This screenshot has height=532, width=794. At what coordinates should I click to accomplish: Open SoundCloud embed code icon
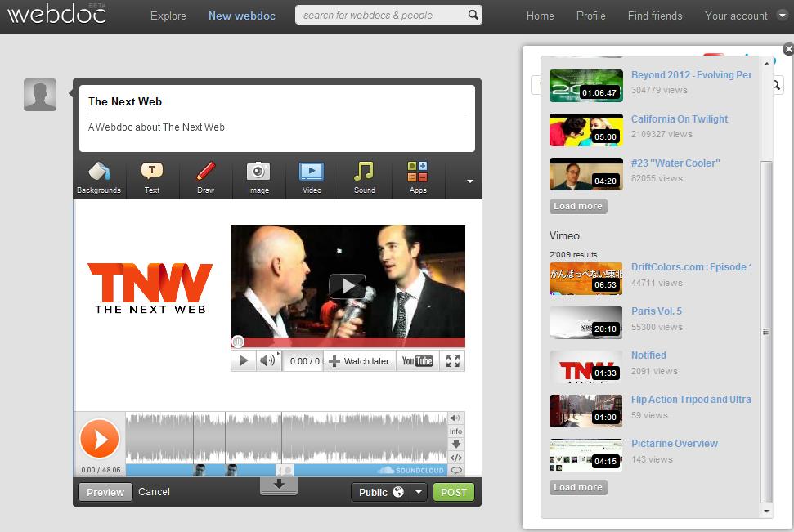(455, 457)
